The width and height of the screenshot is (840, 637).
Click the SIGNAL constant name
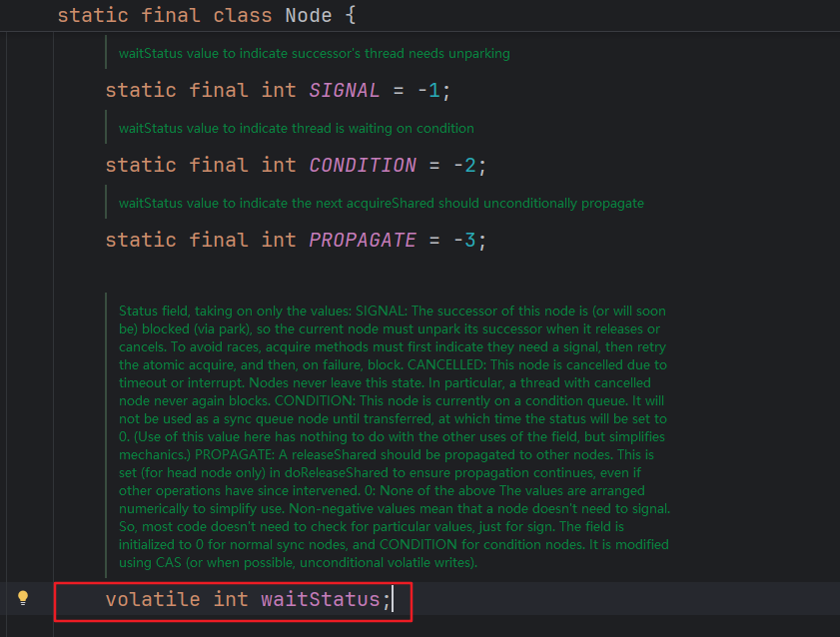(x=345, y=90)
